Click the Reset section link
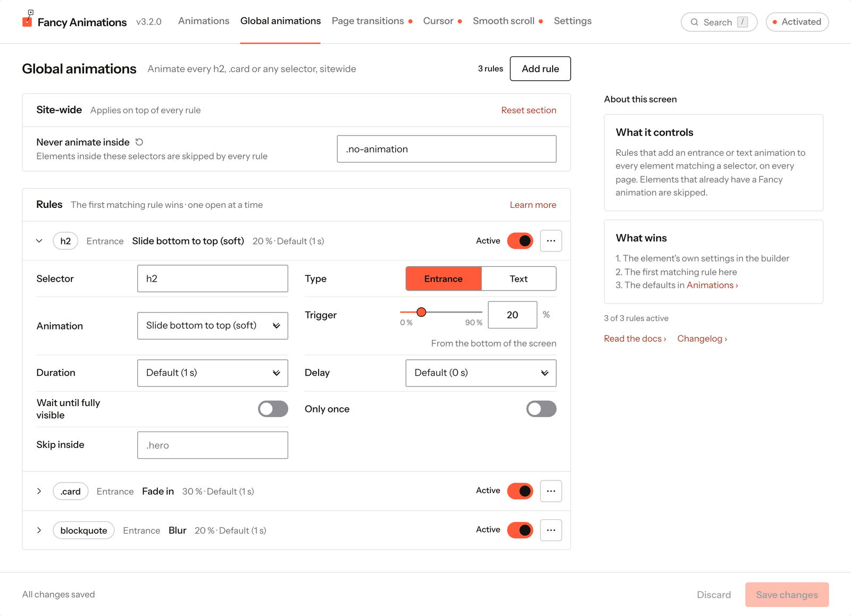 [529, 110]
